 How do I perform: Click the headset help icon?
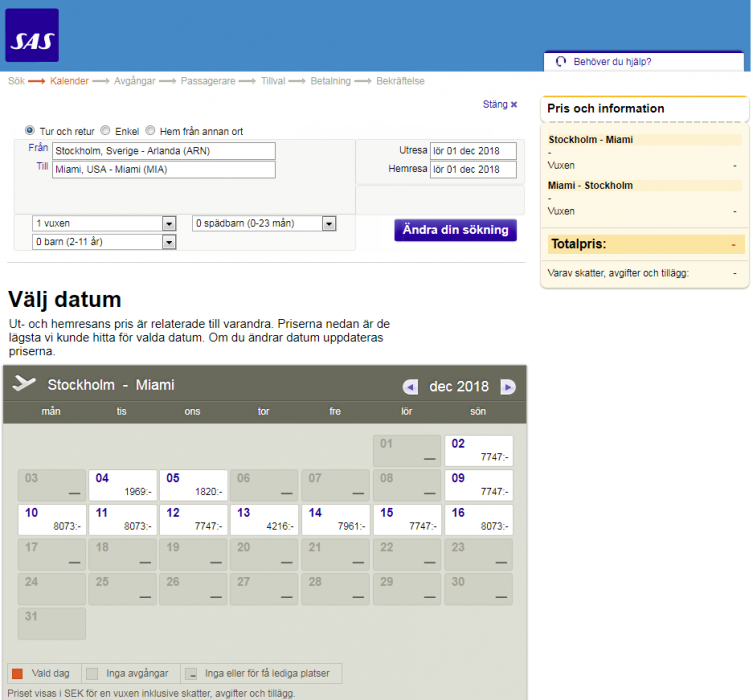point(561,61)
